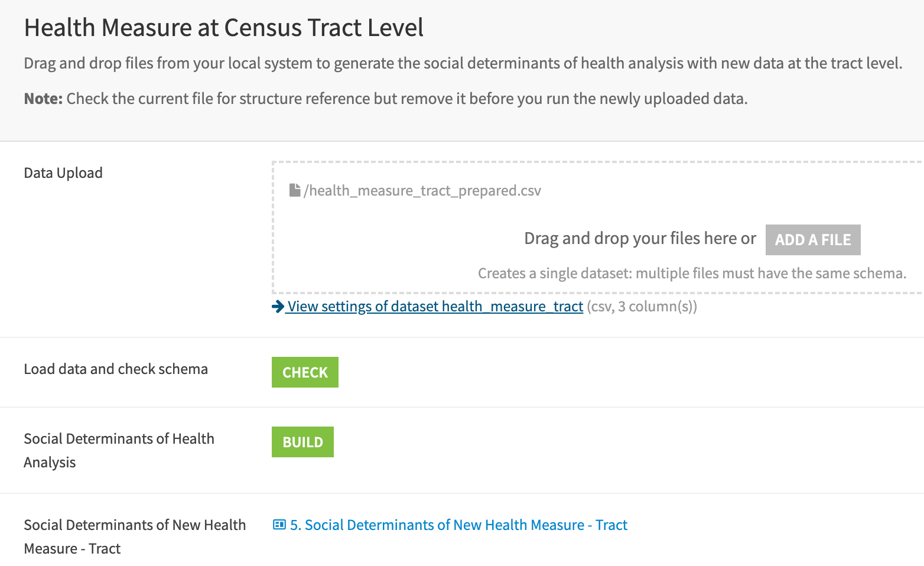
Task: Click the description sentence under the page title
Action: (463, 63)
